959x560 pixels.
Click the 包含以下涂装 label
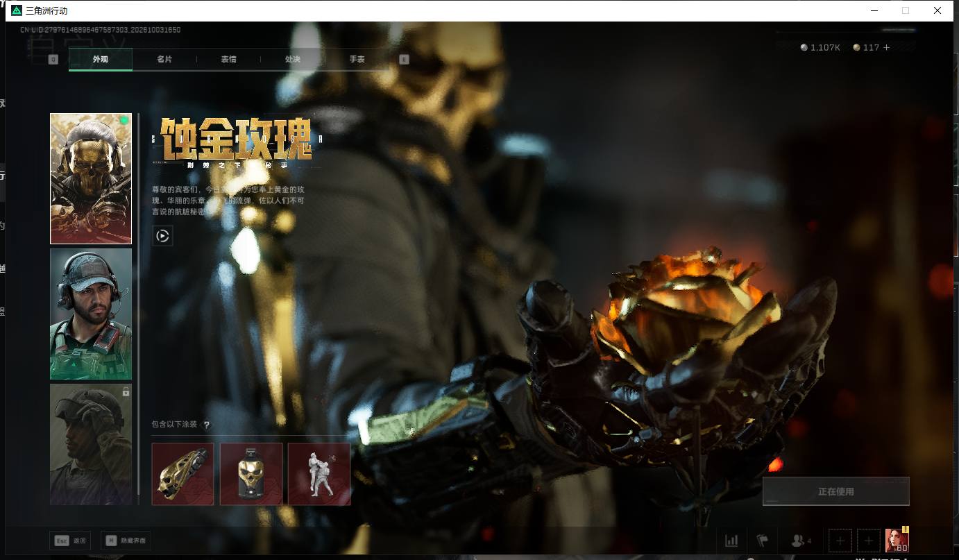[174, 425]
